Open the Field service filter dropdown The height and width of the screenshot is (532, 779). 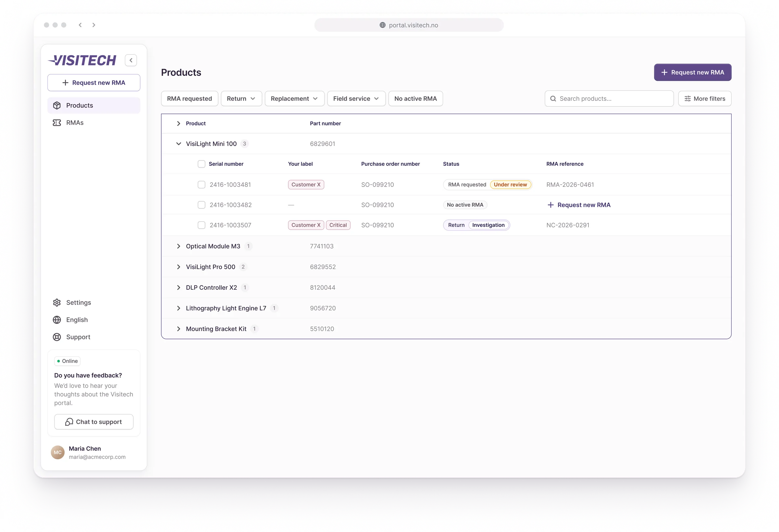click(x=356, y=99)
